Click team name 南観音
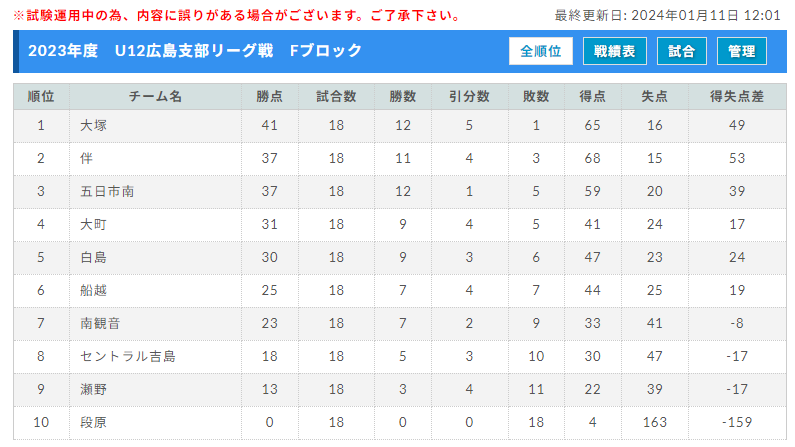The width and height of the screenshot is (795, 447). click(100, 323)
